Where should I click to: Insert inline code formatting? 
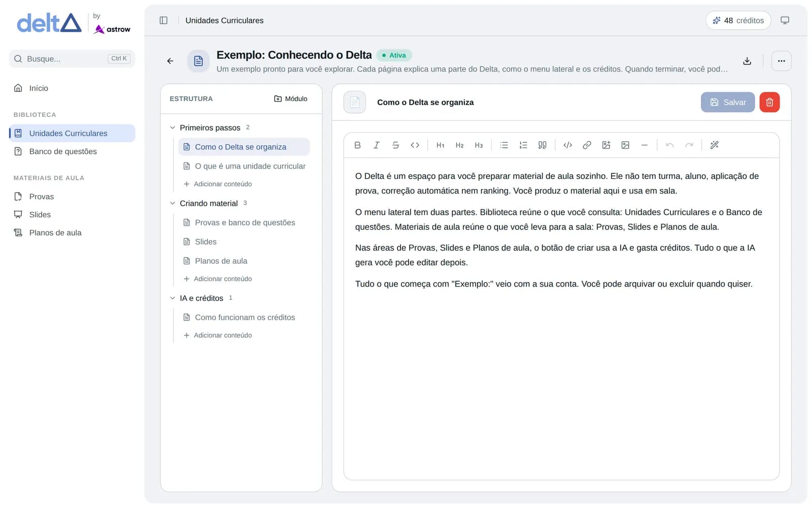415,145
